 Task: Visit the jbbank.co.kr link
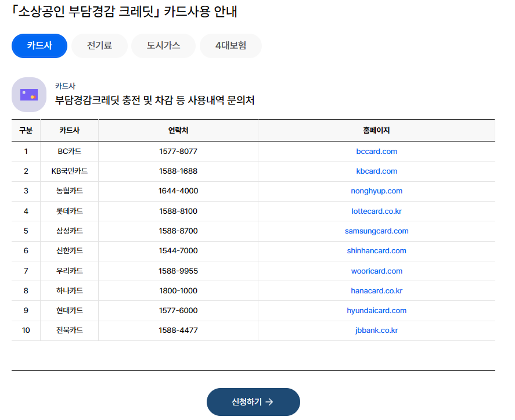(376, 331)
